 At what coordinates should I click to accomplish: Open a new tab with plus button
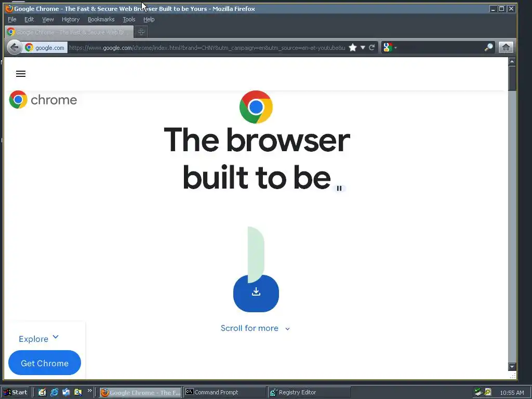141,32
